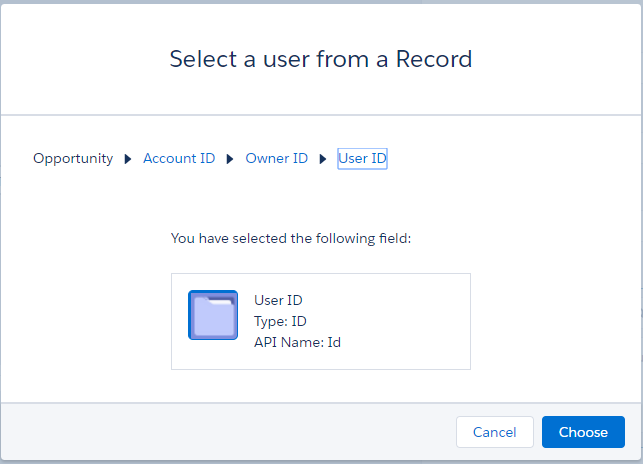Click the 'Select a user from a Record' title
The width and height of the screenshot is (643, 464).
click(x=321, y=58)
